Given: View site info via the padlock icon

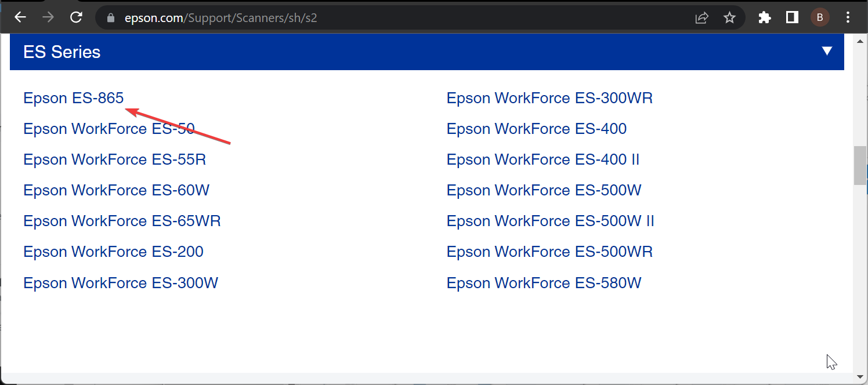Looking at the screenshot, I should pyautogui.click(x=111, y=18).
